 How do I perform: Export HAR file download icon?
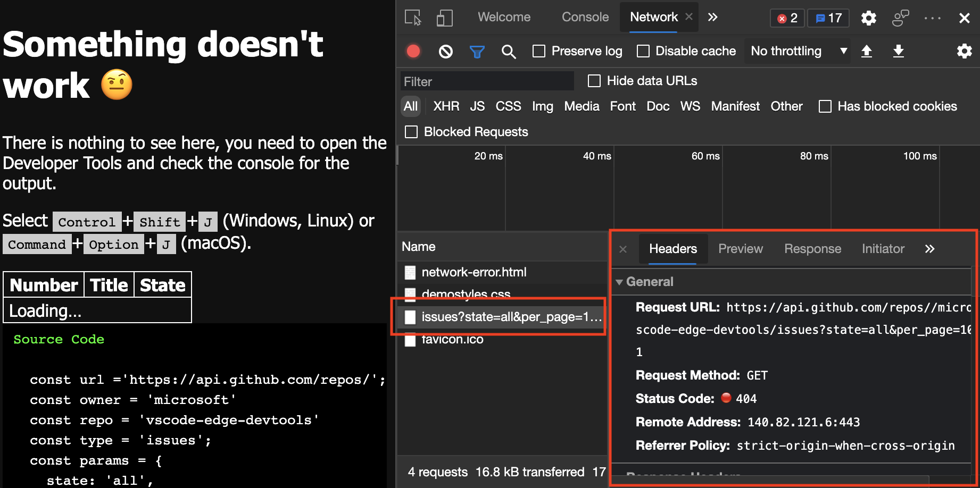pyautogui.click(x=899, y=51)
